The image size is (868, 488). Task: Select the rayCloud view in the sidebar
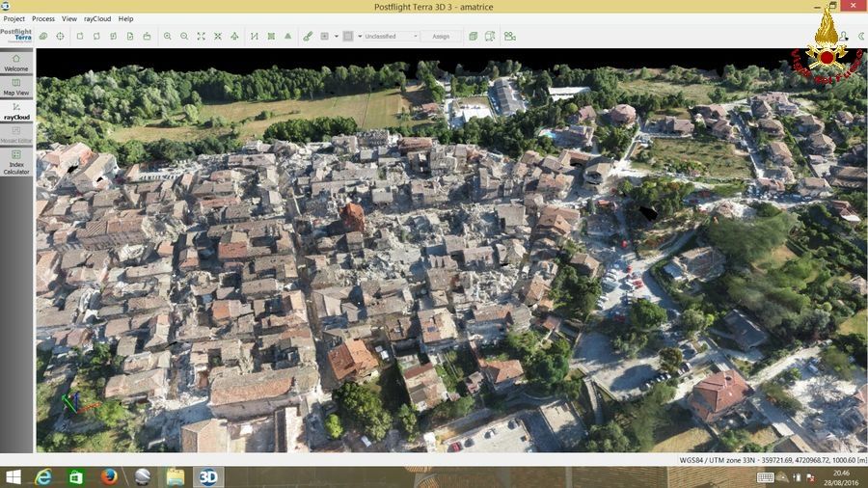coord(16,111)
